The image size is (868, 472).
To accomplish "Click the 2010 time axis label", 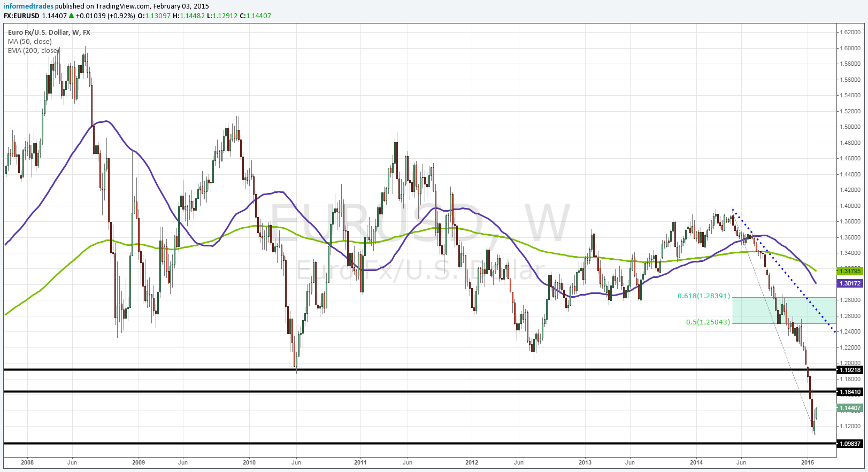I will pyautogui.click(x=249, y=462).
